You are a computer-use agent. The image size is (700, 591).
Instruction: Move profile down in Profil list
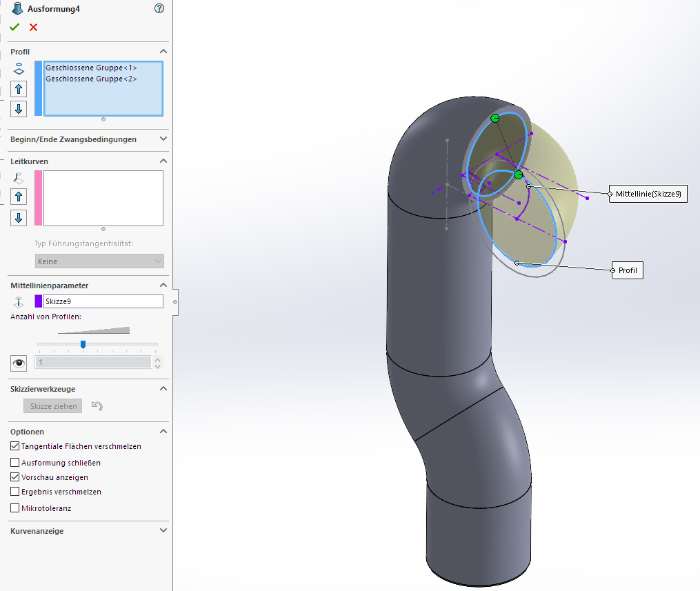click(19, 108)
